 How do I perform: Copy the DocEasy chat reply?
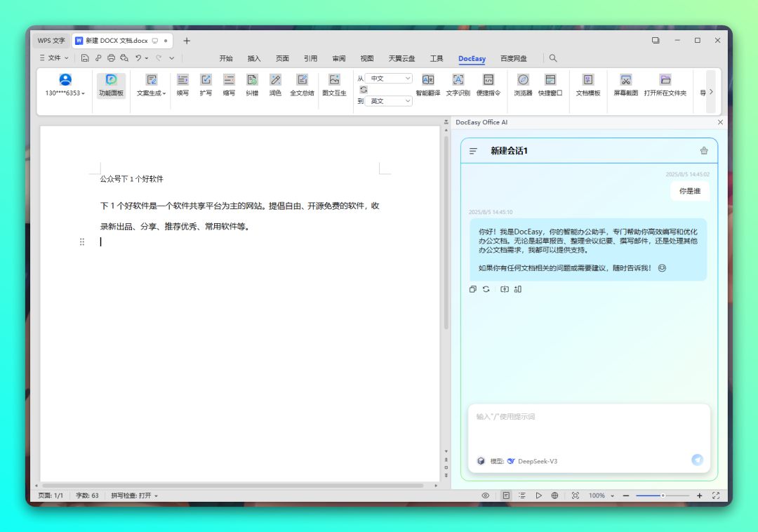(x=473, y=289)
